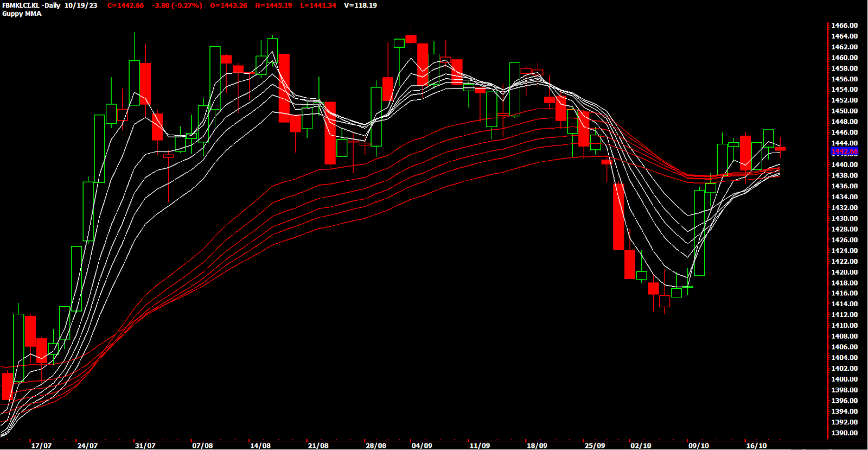Image resolution: width=868 pixels, height=450 pixels.
Task: Click the 1398.00 price axis label
Action: [844, 390]
